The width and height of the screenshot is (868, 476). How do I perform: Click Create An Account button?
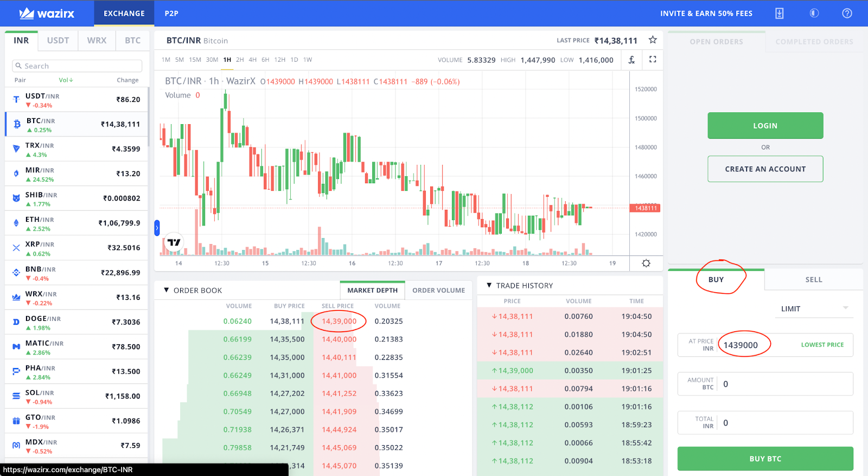[765, 169]
